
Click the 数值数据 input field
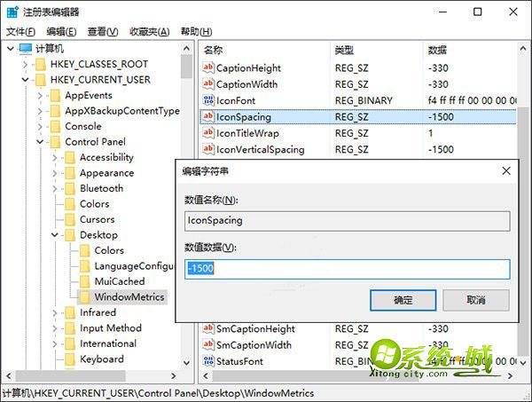[x=347, y=269]
